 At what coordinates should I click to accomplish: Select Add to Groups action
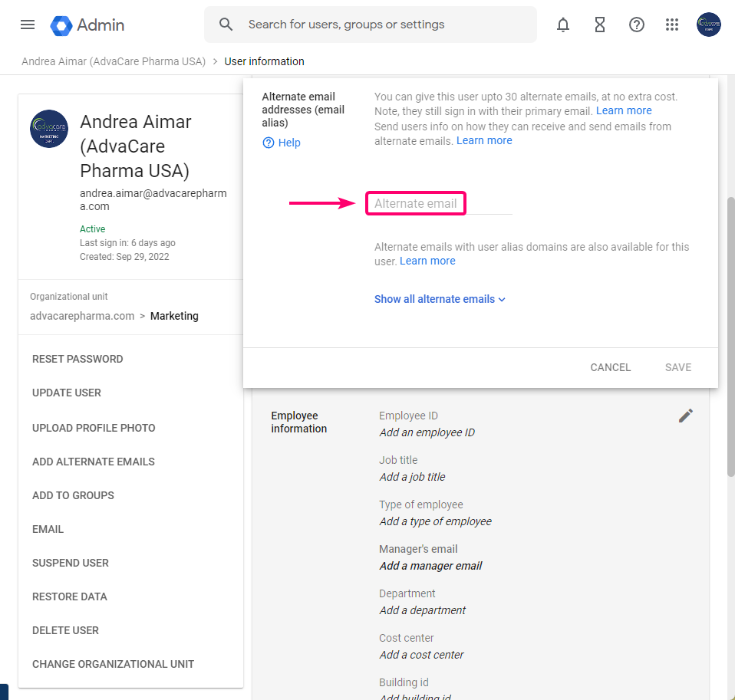(73, 495)
